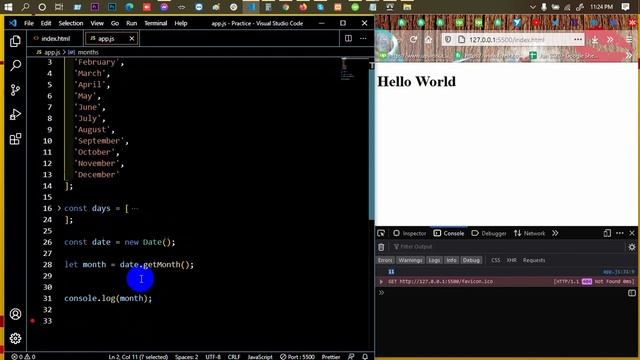Switch to the Debugger devtools tab

[x=489, y=233]
